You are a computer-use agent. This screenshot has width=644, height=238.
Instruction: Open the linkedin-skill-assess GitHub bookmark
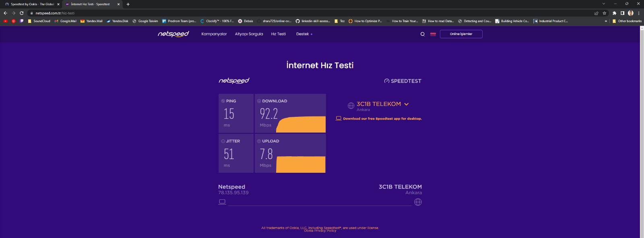pos(313,21)
